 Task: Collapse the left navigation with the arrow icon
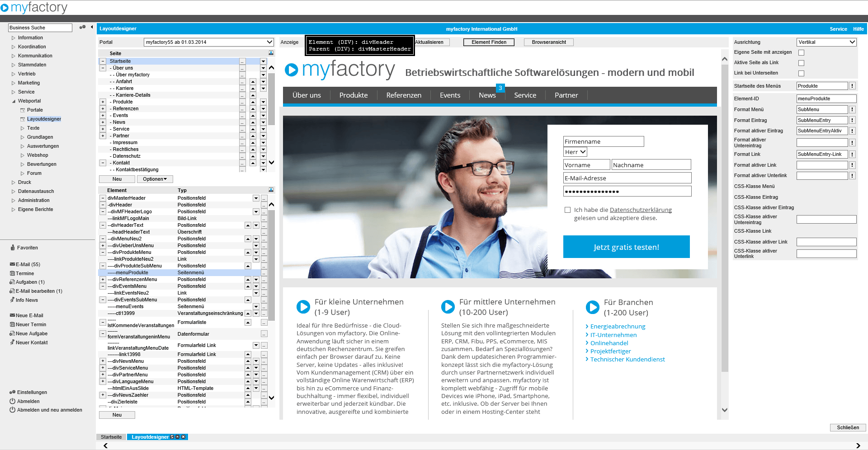tap(92, 27)
